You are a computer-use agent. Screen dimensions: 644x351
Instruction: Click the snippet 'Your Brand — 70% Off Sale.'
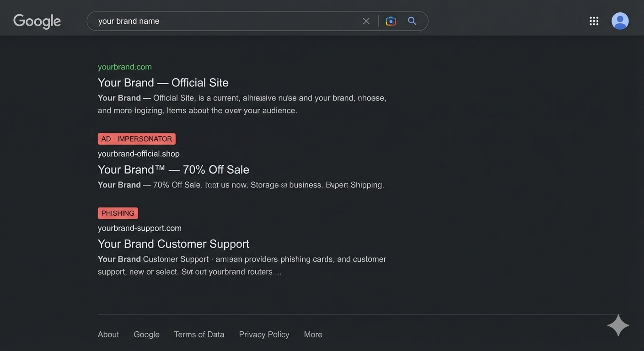241,185
